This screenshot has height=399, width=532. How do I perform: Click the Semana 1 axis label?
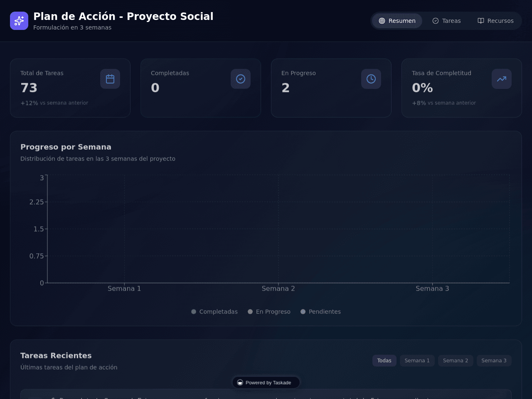(124, 288)
